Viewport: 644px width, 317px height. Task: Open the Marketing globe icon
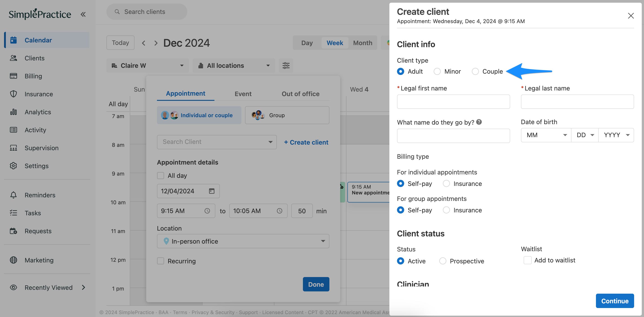tap(13, 260)
